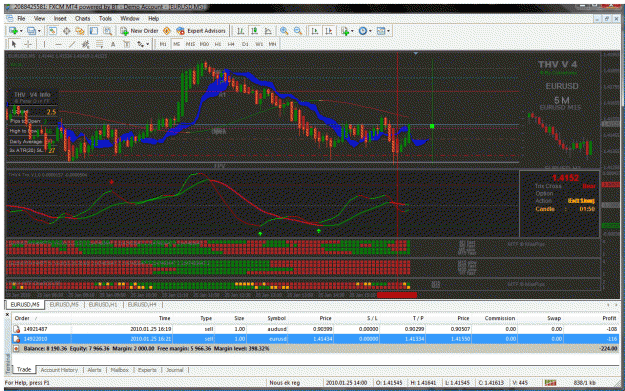Toggle the Chart Shift icon

click(329, 31)
